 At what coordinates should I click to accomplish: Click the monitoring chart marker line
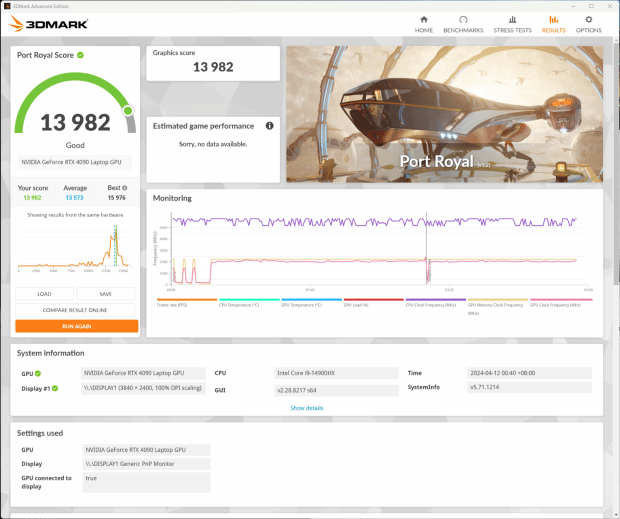point(426,247)
